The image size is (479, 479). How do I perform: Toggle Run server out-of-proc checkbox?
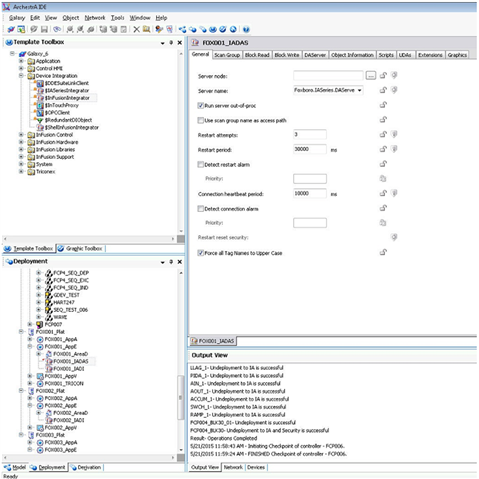point(201,106)
